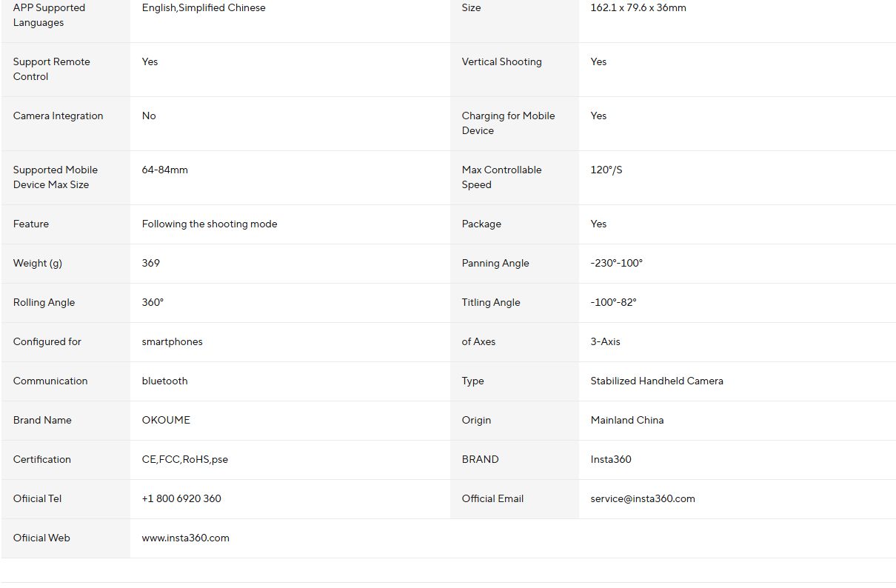Select the 120°/S max speed value
This screenshot has width=896, height=588.
pos(606,170)
